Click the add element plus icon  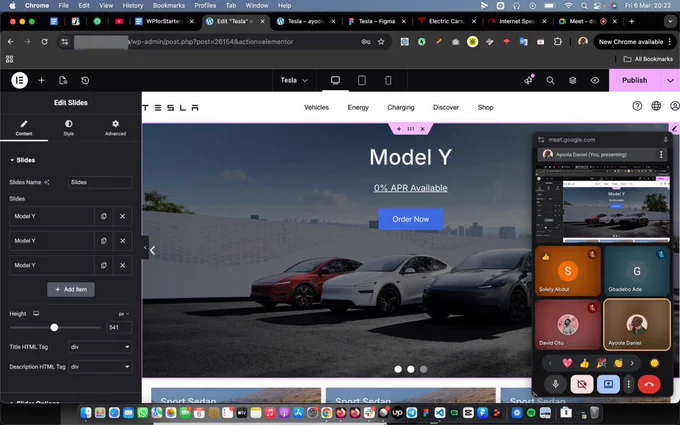41,80
